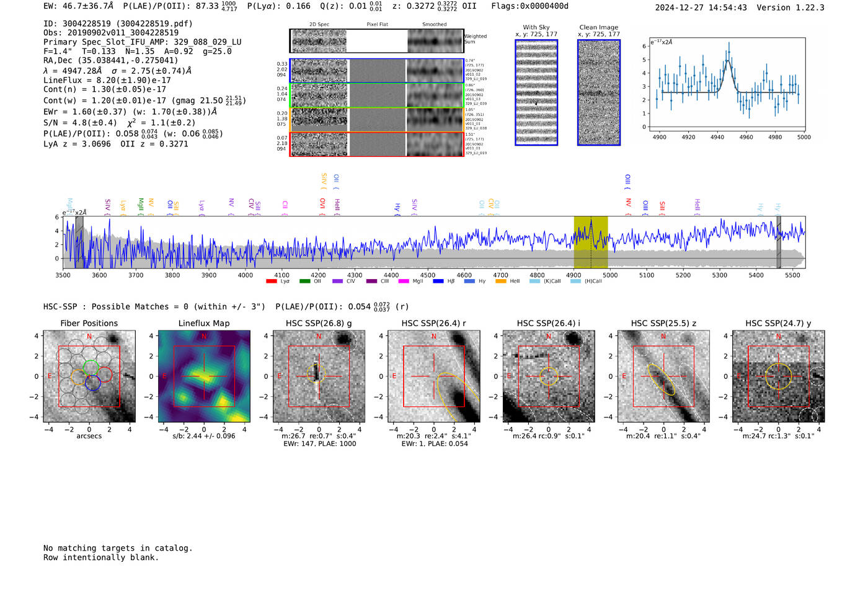Click the Primary Spec_Slot_IFU_AMP text line
The width and height of the screenshot is (868, 591).
point(142,42)
